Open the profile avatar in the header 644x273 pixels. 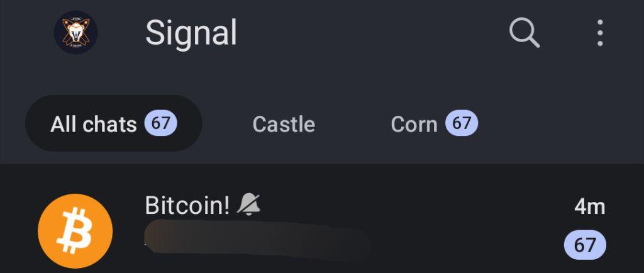(75, 32)
